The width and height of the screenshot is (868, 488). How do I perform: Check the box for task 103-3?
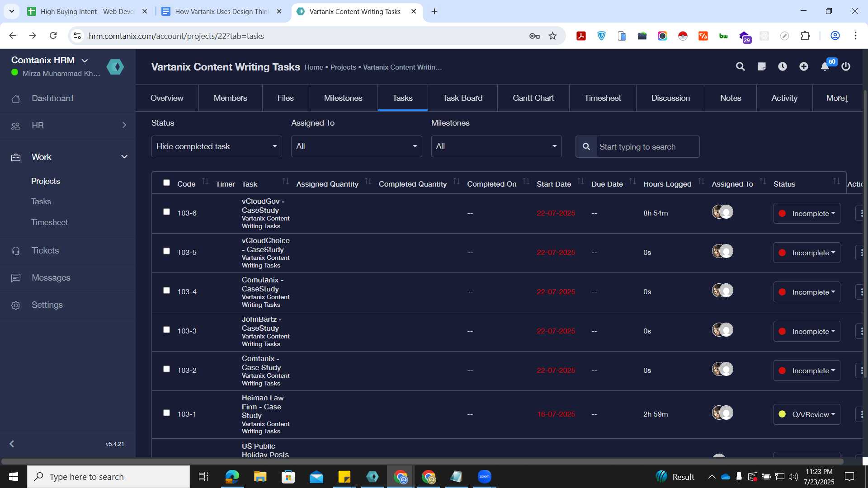[x=166, y=329]
